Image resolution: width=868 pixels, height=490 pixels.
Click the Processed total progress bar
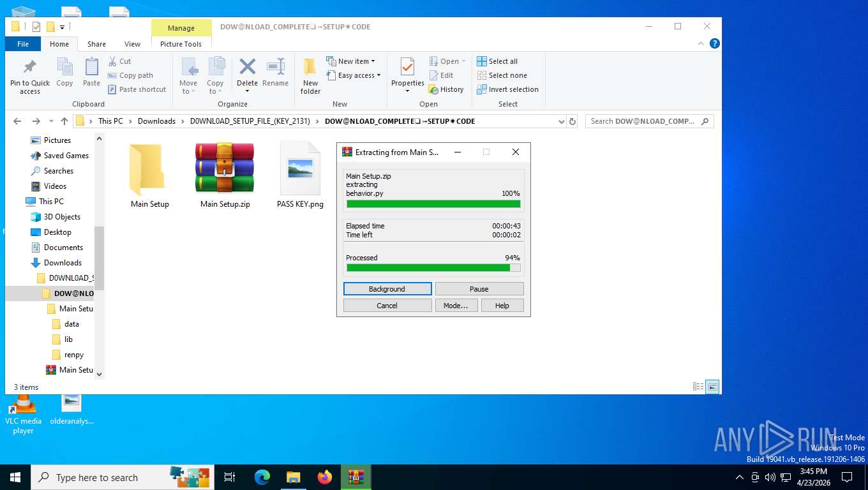tap(433, 268)
